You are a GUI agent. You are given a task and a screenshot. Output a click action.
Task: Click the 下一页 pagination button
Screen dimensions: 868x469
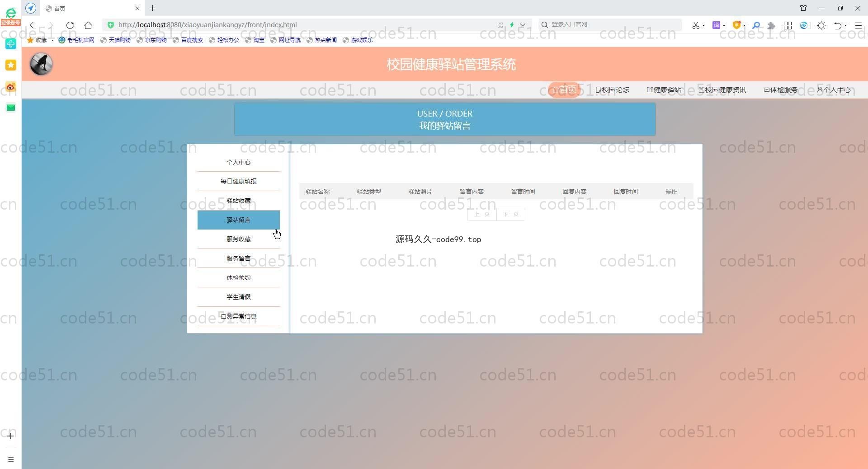(511, 214)
